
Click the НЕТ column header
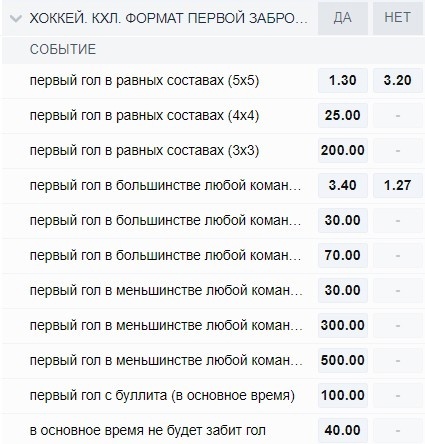(397, 18)
